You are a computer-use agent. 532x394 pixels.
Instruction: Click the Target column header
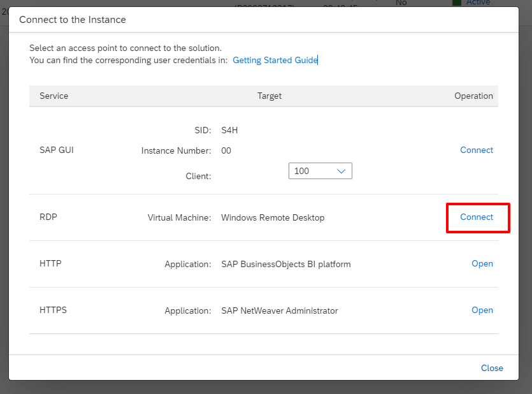coord(270,96)
